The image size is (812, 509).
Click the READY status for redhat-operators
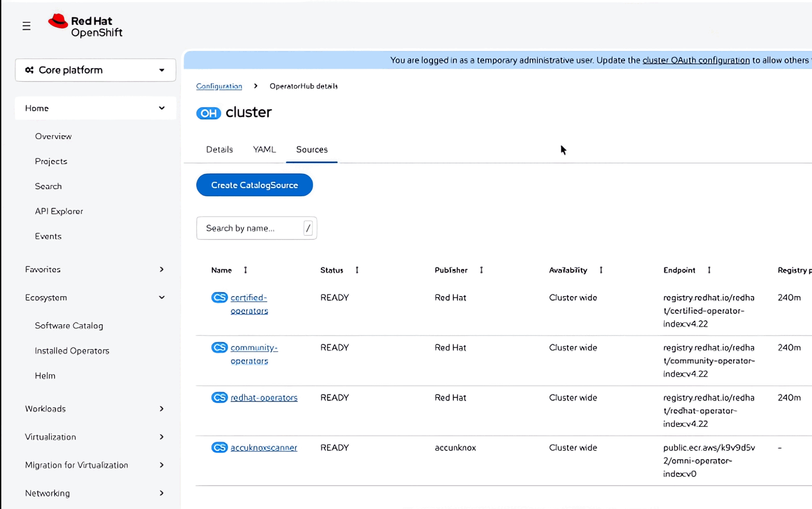[x=334, y=397]
